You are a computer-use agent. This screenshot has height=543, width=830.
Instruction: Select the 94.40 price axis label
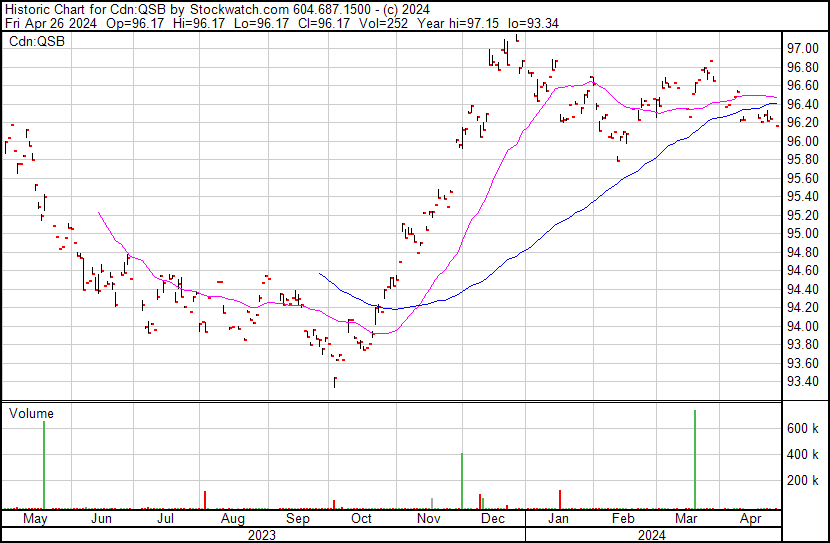tap(802, 289)
